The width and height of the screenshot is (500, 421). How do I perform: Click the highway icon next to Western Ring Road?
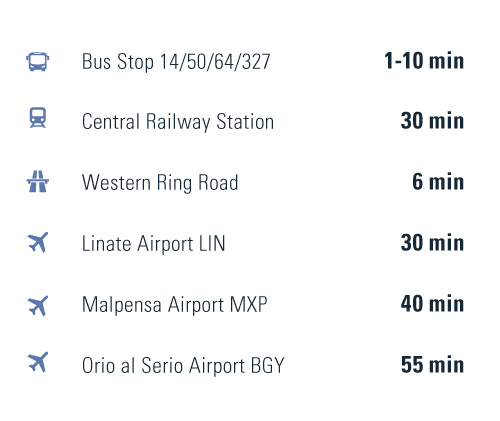[x=38, y=181]
